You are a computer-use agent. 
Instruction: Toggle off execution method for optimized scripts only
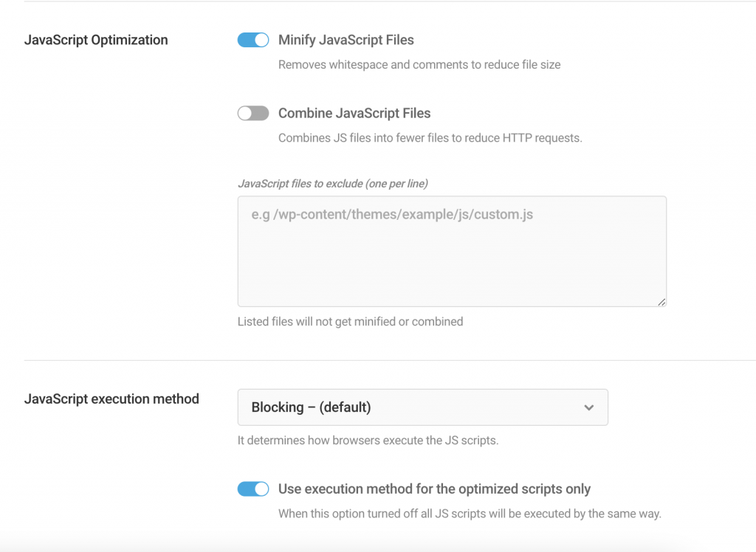click(253, 489)
